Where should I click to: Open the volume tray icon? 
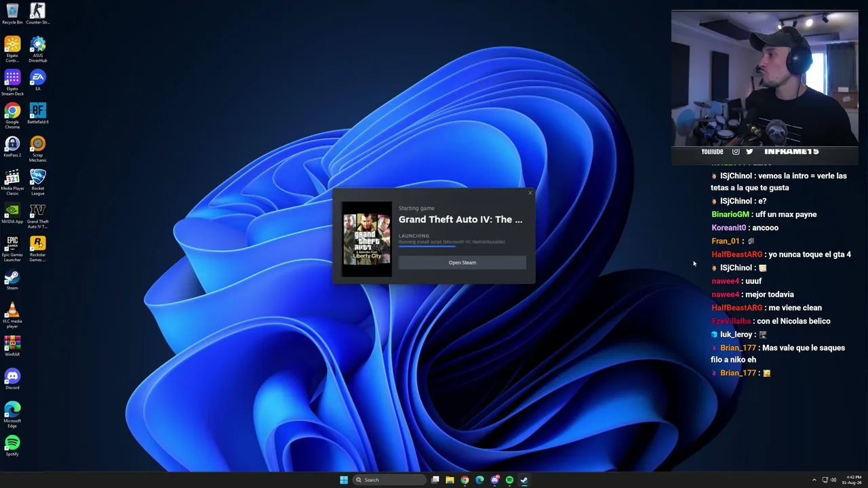833,480
